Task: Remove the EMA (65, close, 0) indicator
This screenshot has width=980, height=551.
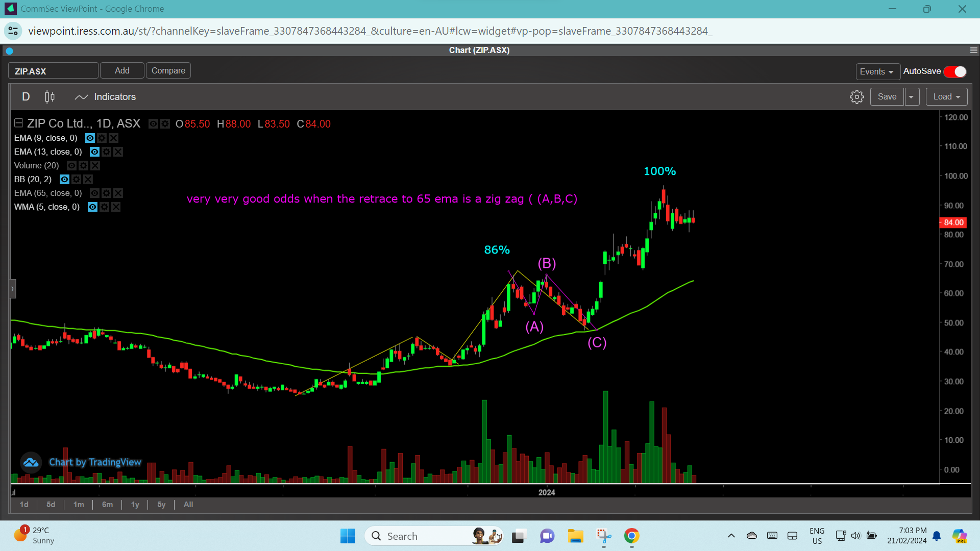Action: point(118,193)
